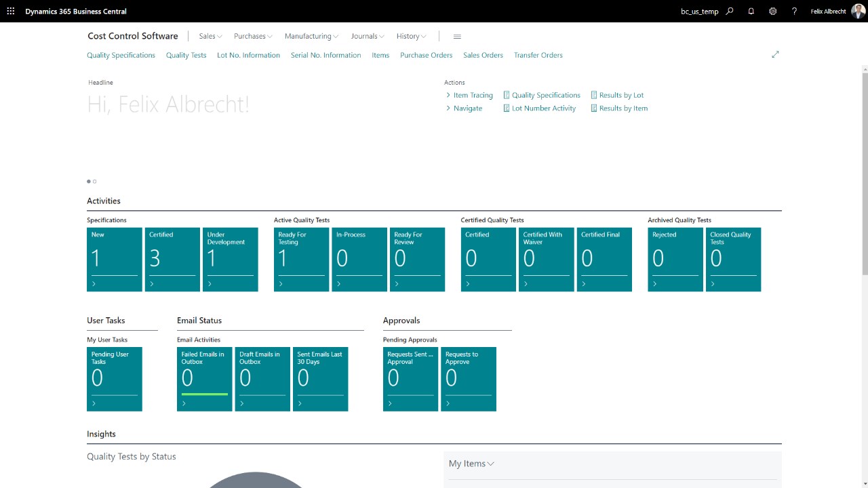Open the Quality Tests navigation link
The image size is (868, 488).
(x=186, y=56)
